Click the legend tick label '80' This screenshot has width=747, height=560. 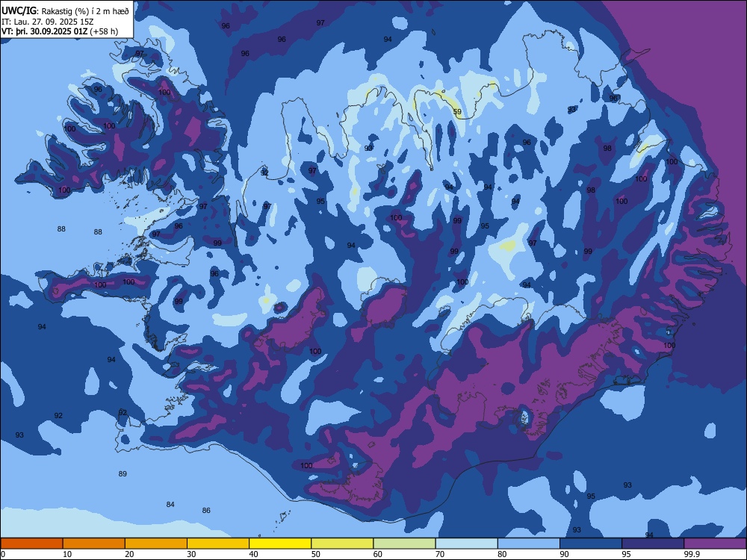[502, 554]
